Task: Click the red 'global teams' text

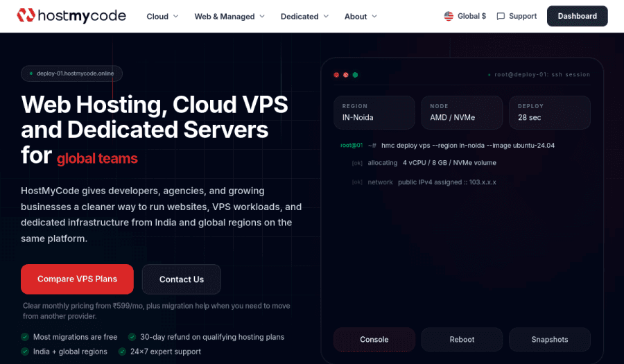Action: pyautogui.click(x=97, y=158)
